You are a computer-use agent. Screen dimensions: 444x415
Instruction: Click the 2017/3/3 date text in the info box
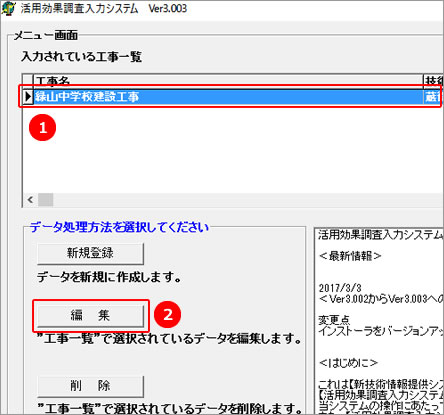[x=340, y=288]
